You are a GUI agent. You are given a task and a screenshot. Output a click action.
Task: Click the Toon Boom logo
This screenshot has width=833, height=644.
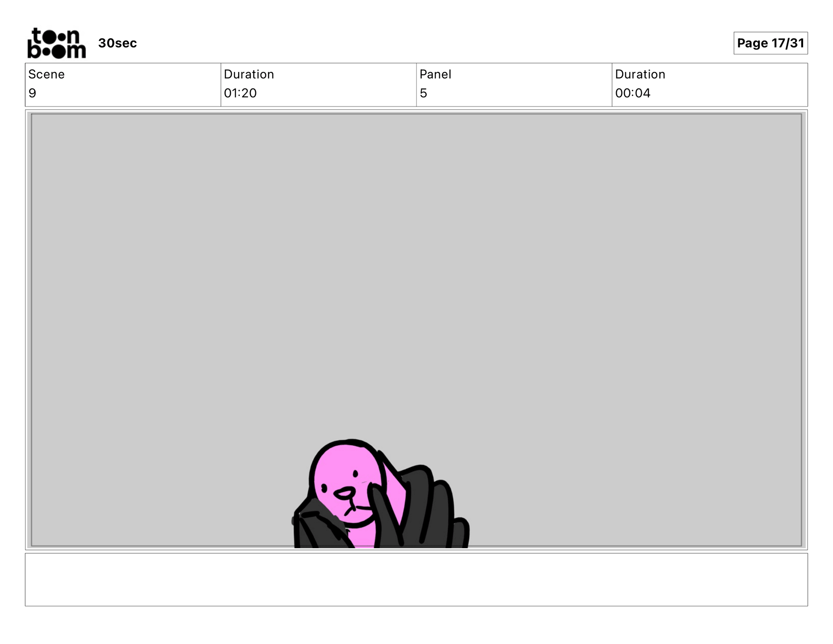point(56,43)
